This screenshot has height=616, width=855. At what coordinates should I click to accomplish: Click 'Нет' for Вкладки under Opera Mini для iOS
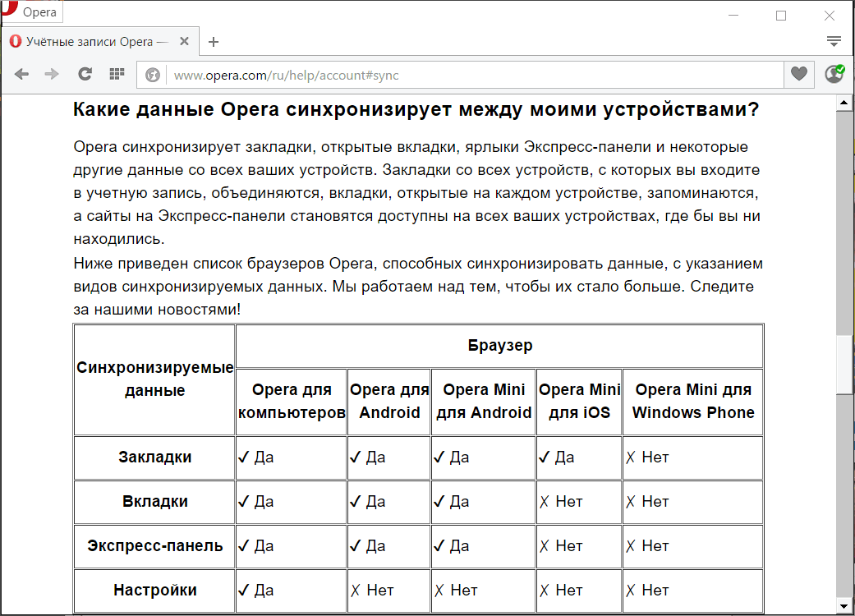click(560, 502)
